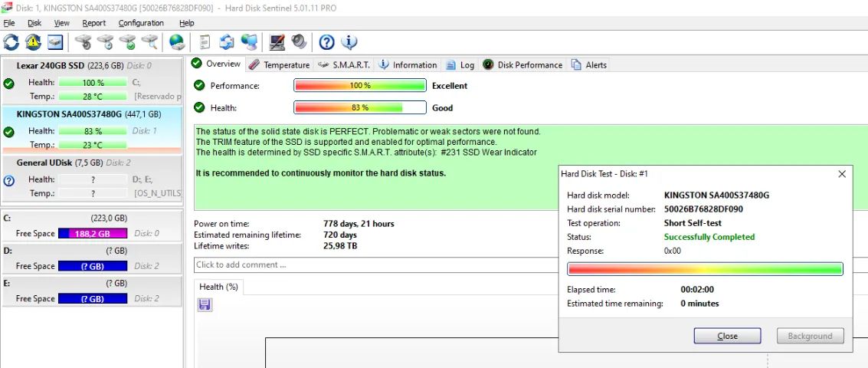The width and height of the screenshot is (868, 368).
Task: Select the Lexar 240GB SSD disk entry
Action: [92, 81]
